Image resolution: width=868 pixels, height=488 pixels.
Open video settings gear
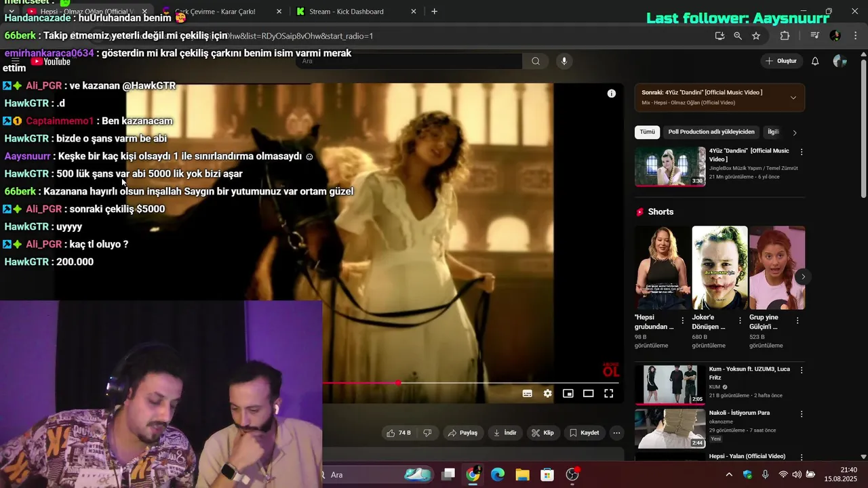(547, 393)
